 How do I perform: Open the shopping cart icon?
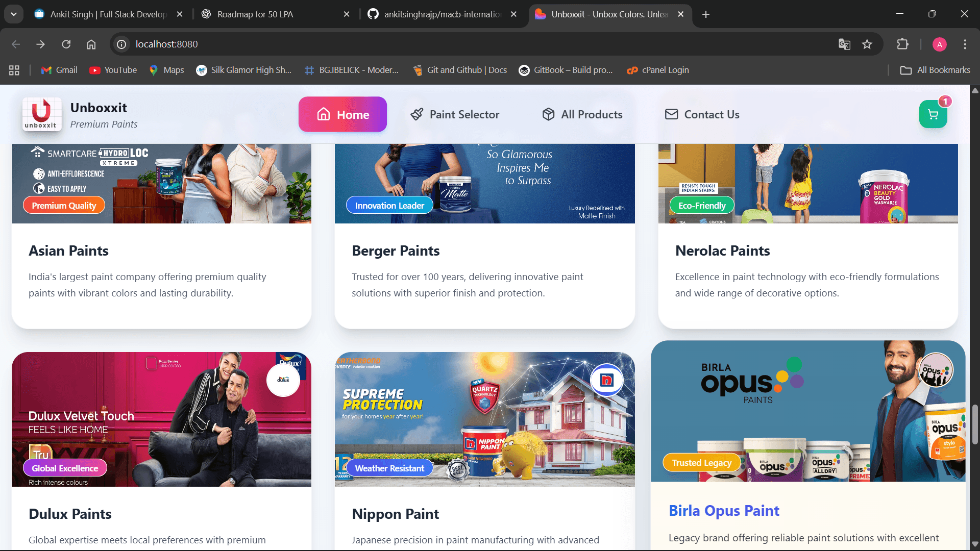tap(933, 114)
